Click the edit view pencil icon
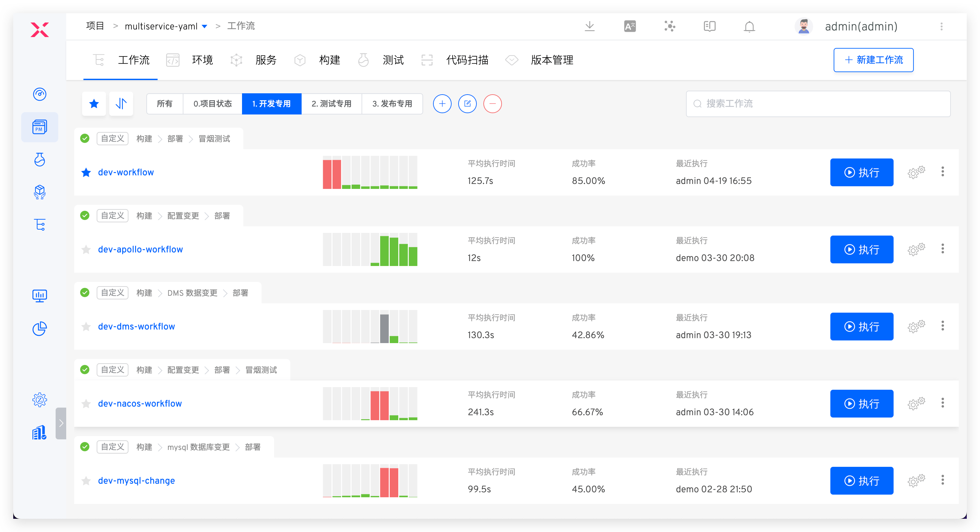 [467, 104]
